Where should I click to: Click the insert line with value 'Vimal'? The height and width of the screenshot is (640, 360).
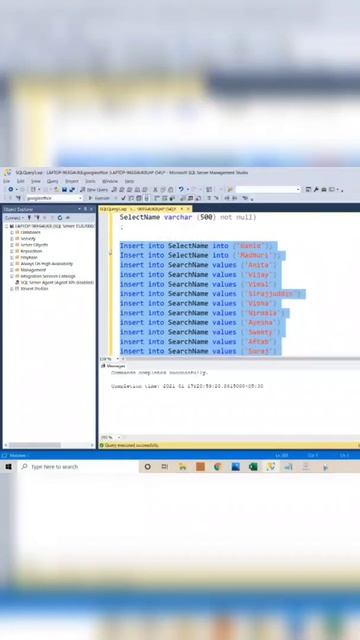coord(198,284)
